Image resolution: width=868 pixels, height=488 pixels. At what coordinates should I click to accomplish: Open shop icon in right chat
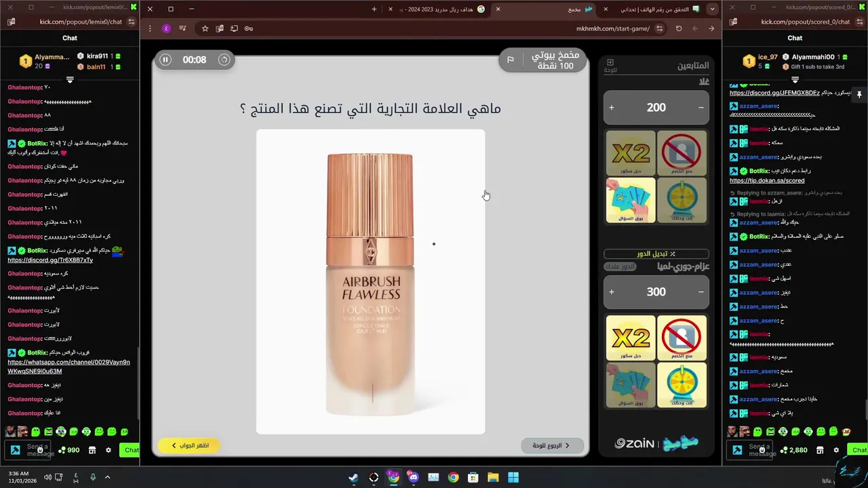820,450
